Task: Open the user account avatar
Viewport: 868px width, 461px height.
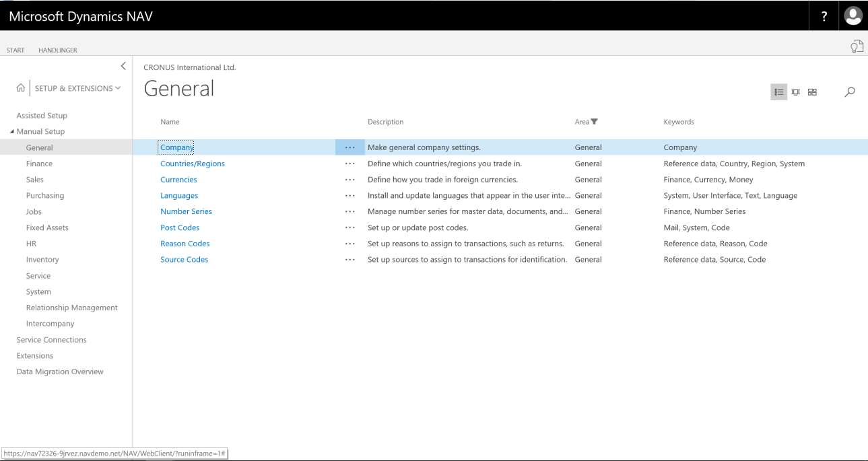Action: click(853, 16)
